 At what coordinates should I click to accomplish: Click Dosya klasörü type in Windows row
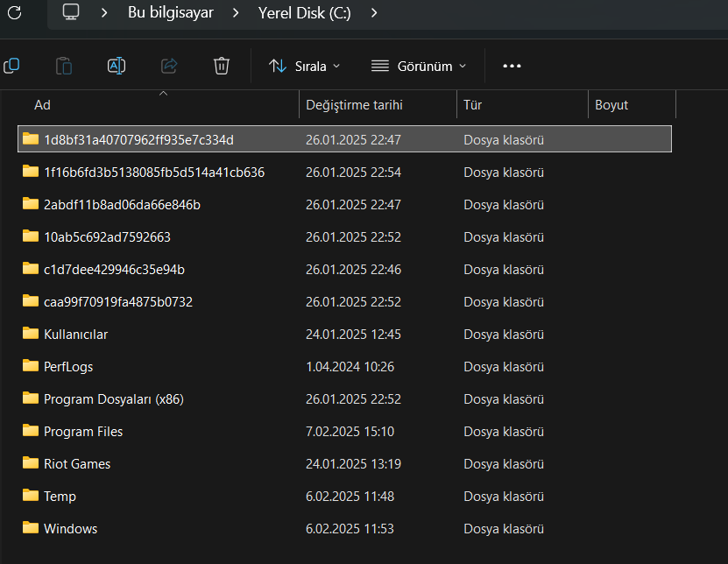pos(504,529)
